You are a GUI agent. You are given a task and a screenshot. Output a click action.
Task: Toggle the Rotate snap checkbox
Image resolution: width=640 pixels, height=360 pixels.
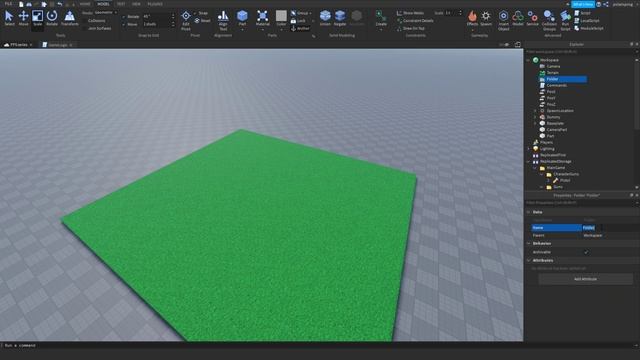coord(124,17)
